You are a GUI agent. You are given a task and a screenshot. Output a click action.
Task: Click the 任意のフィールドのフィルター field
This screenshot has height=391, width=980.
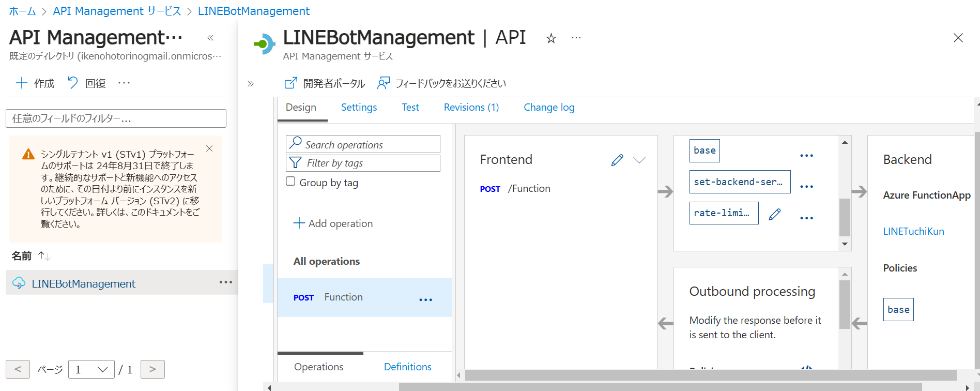(116, 118)
